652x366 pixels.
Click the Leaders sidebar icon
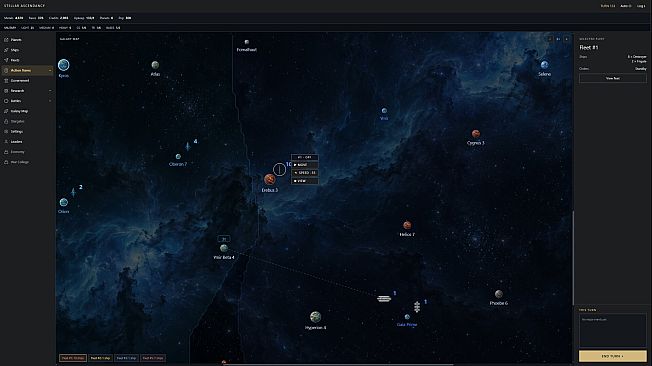coord(6,142)
